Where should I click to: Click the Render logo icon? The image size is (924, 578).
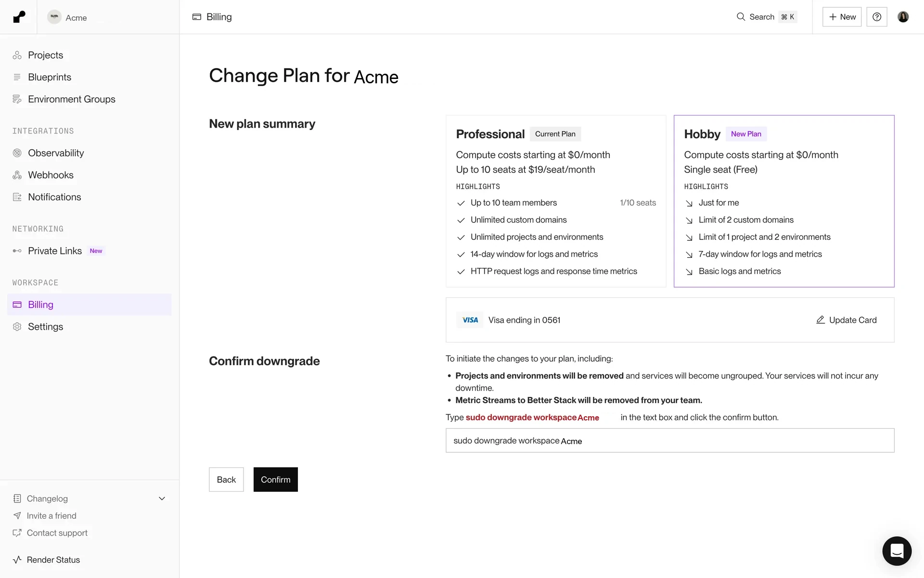click(19, 17)
